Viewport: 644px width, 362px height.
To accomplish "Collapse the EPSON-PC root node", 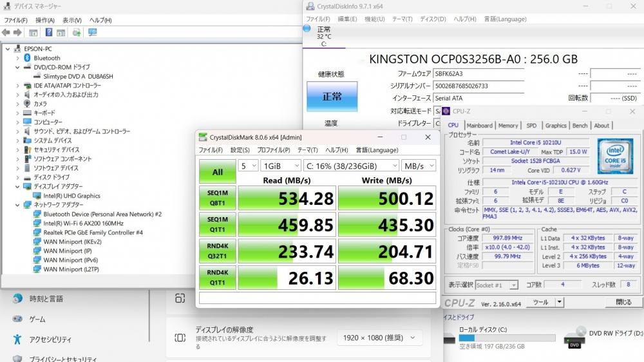I will [7, 49].
